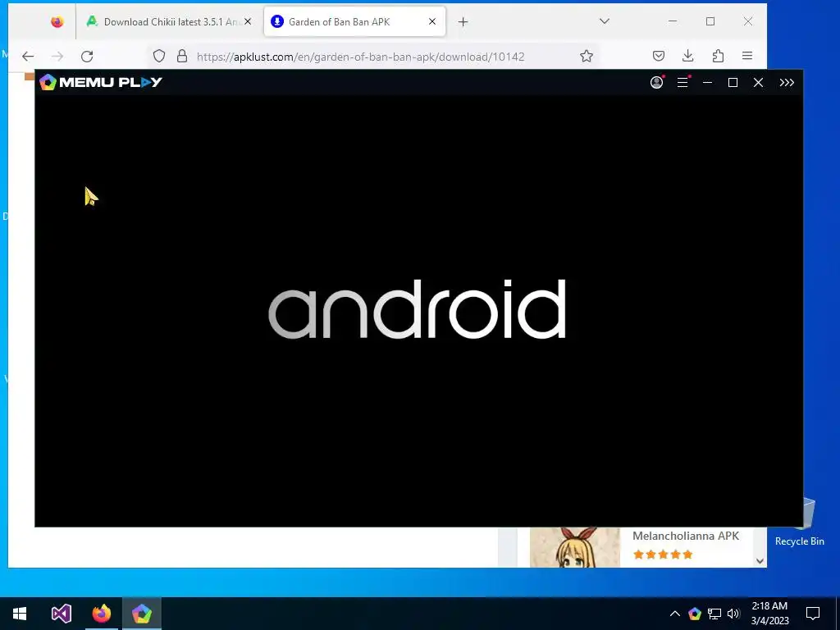The width and height of the screenshot is (840, 630).
Task: Open the Windows Start menu
Action: [20, 614]
